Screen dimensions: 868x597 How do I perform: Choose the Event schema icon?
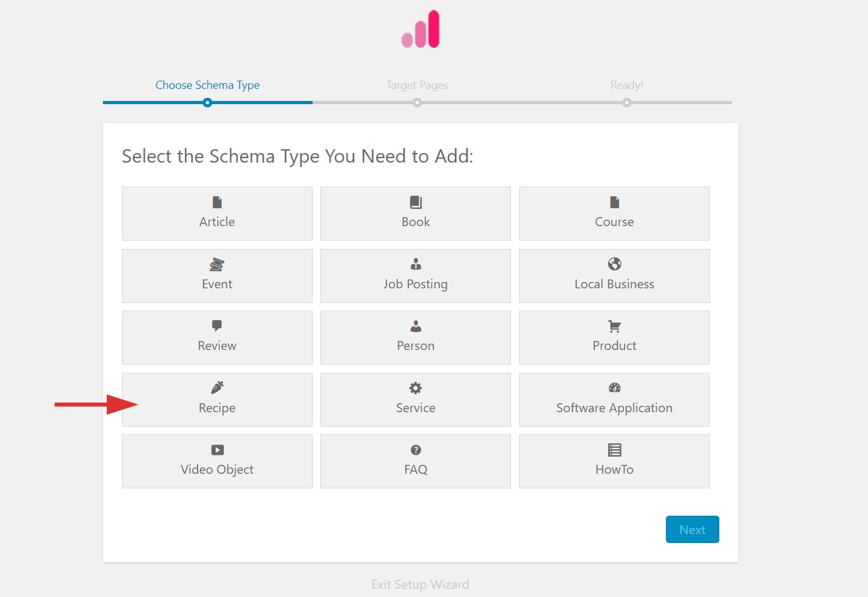pos(217,264)
